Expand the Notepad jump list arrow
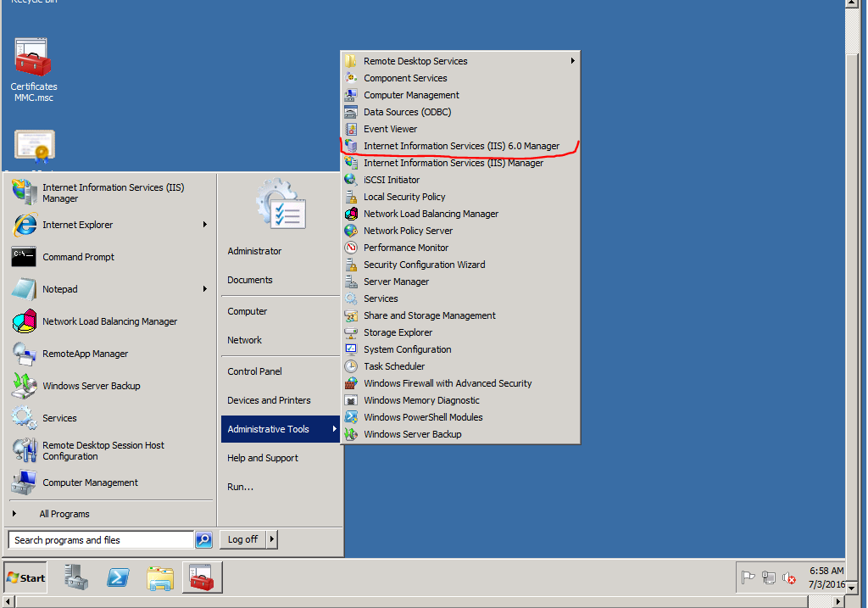868x608 pixels. tap(205, 289)
